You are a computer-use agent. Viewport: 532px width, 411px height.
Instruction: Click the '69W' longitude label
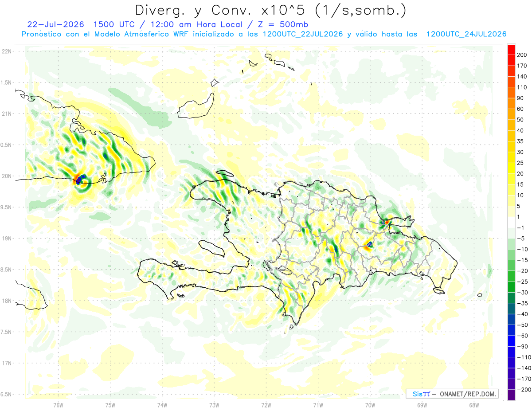click(422, 405)
